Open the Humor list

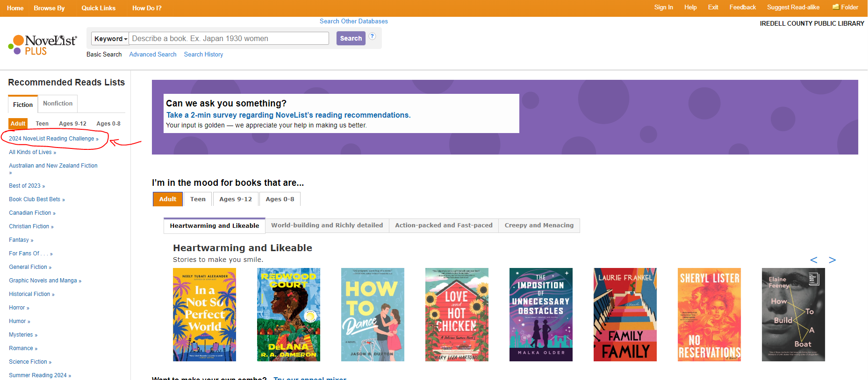pyautogui.click(x=20, y=321)
